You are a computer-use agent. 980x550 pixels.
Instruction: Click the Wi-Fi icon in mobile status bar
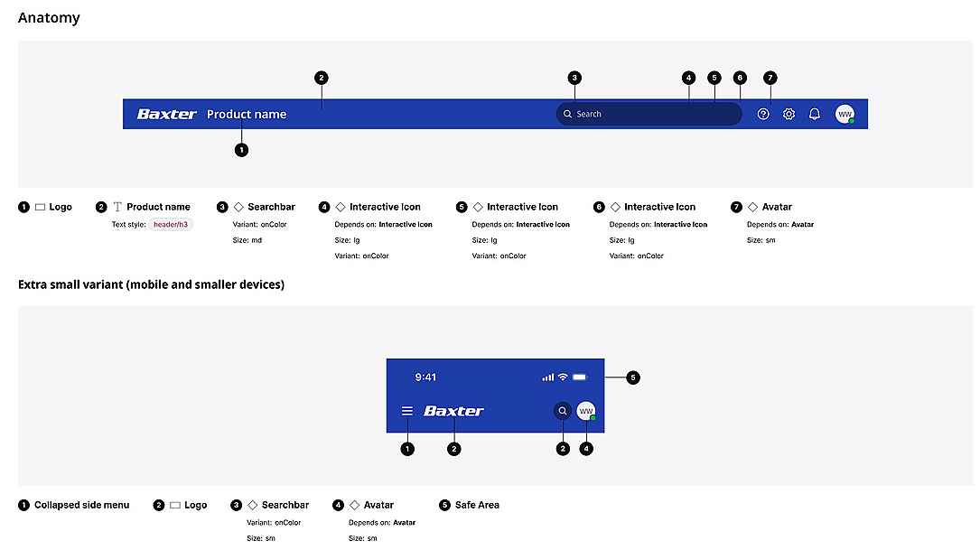click(563, 377)
